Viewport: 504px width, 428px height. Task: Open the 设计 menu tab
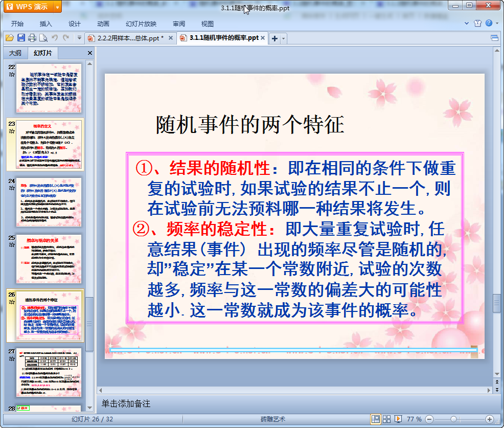74,24
